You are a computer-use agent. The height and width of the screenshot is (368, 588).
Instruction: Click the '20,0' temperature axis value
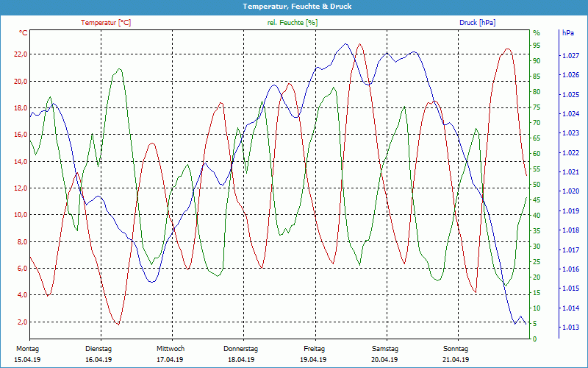point(21,81)
